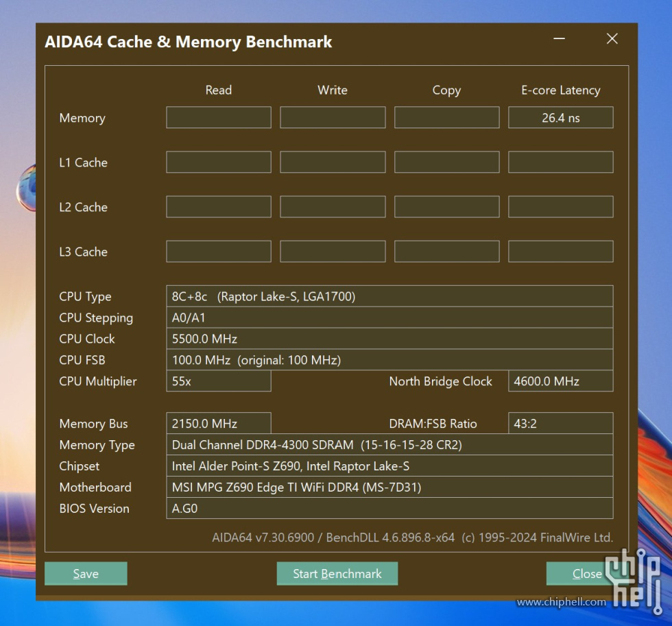Click the L3 Cache Read field
The image size is (672, 626).
(219, 251)
